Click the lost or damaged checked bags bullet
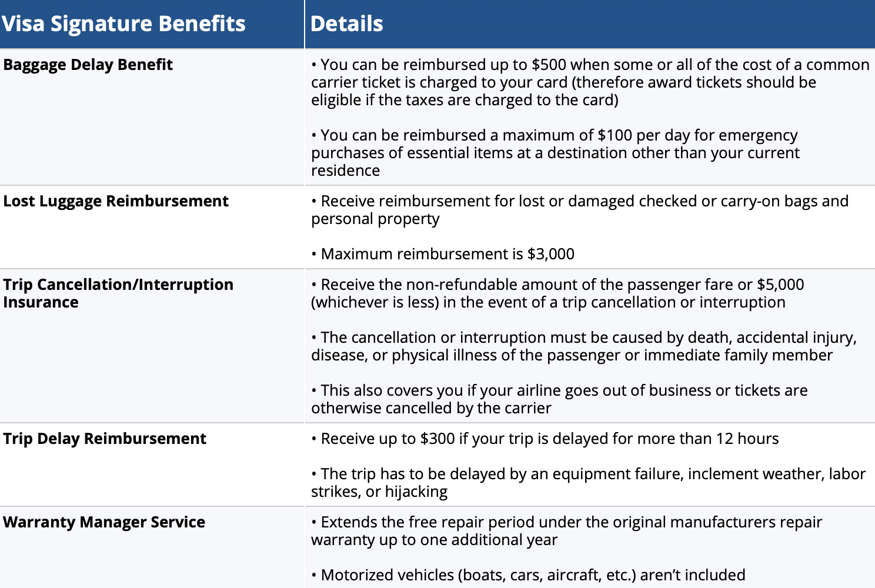875x588 pixels. pos(579,202)
